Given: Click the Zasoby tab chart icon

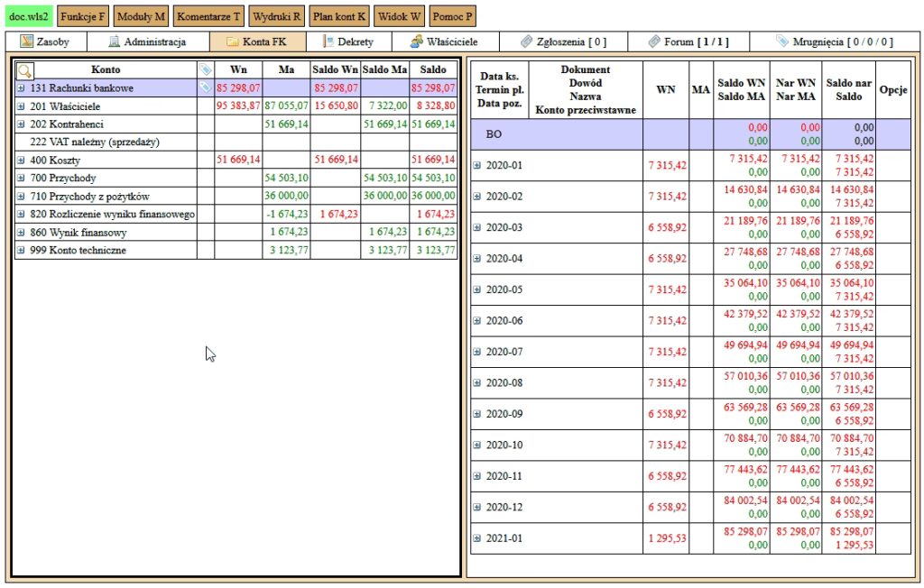Looking at the screenshot, I should pyautogui.click(x=26, y=41).
